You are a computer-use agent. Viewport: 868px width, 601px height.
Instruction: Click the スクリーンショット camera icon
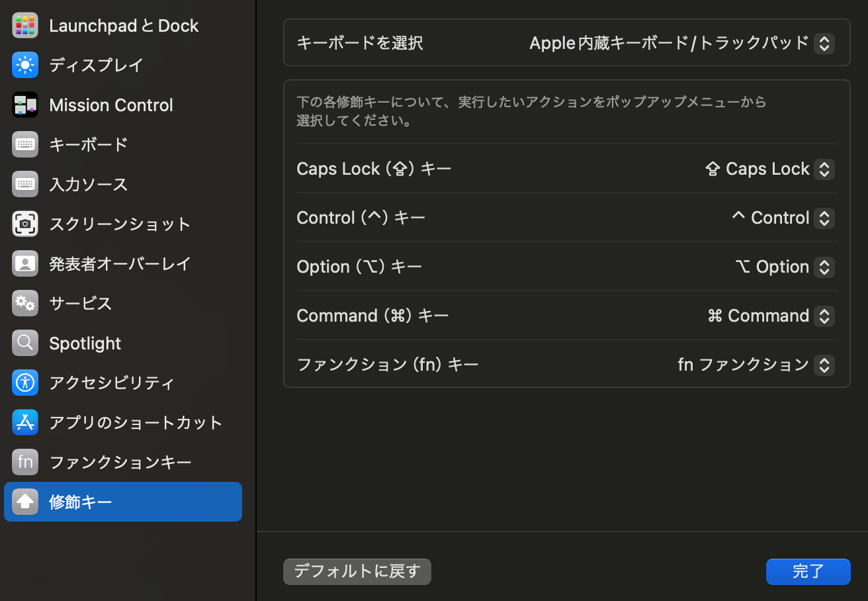tap(25, 224)
